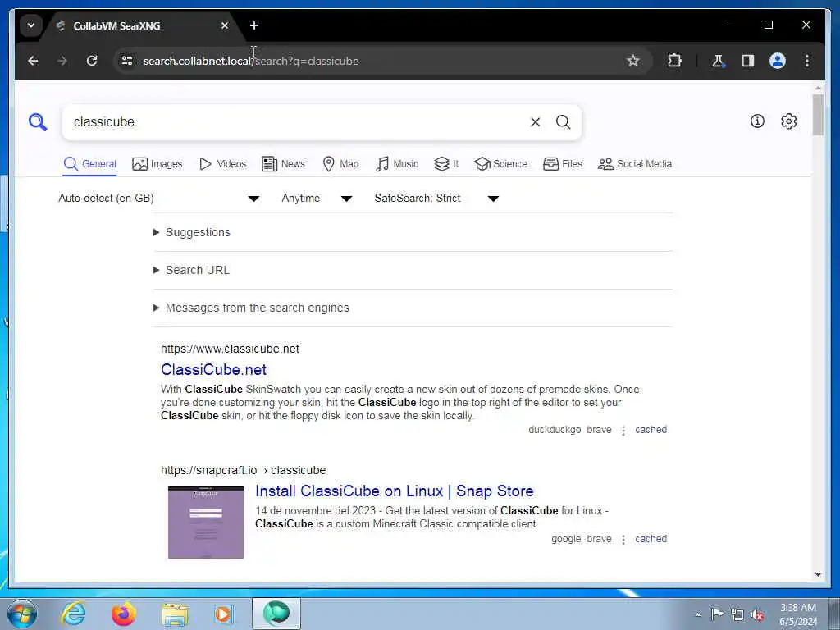The height and width of the screenshot is (630, 840).
Task: Open the Windows Start menu
Action: pyautogui.click(x=22, y=614)
